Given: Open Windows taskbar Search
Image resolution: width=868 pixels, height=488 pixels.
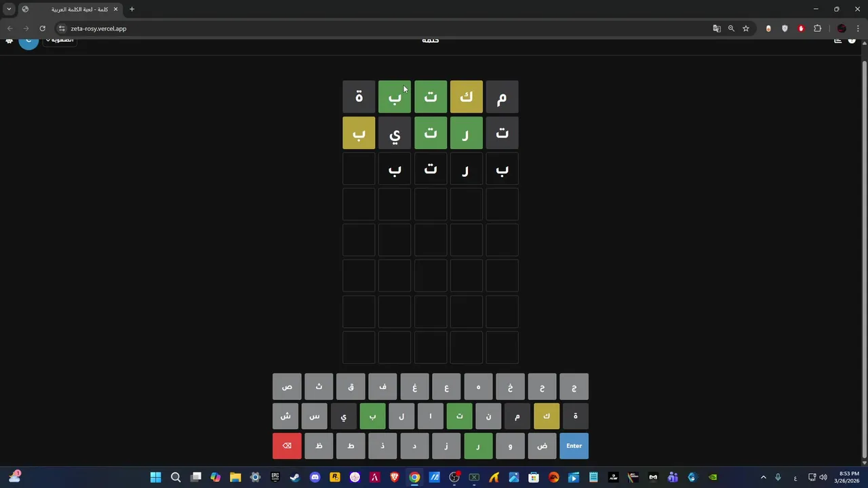Looking at the screenshot, I should [176, 477].
